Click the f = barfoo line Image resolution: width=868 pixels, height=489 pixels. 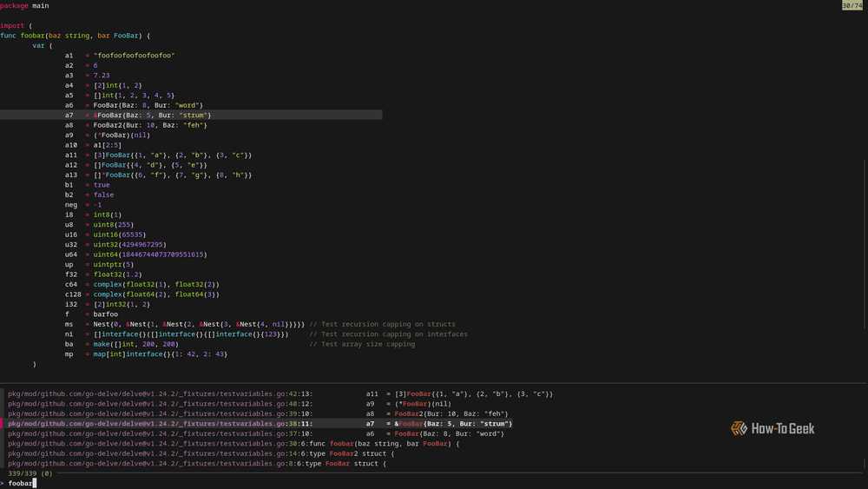[91, 314]
